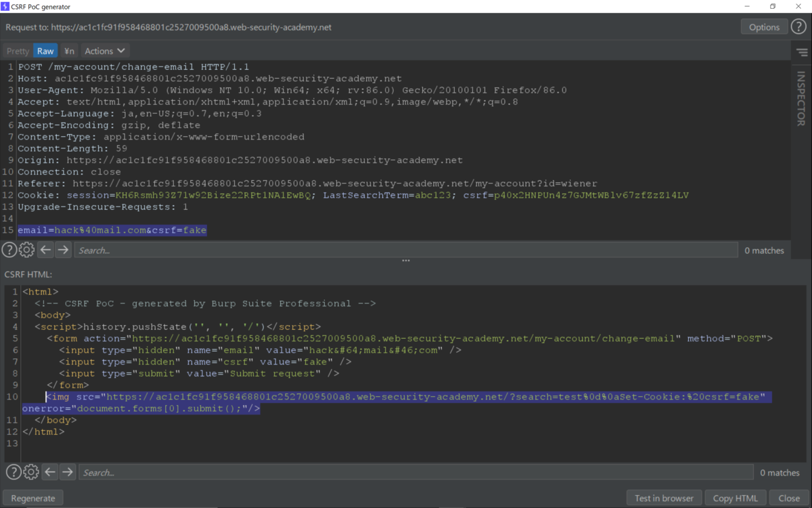Open CSRF HTML search settings gear
812x508 pixels.
click(31, 472)
